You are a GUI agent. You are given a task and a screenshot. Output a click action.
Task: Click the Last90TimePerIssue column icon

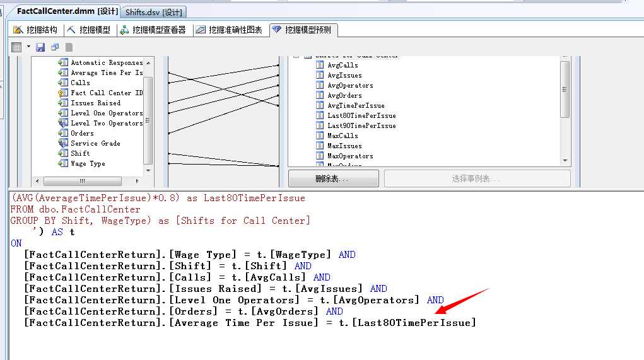tap(320, 125)
